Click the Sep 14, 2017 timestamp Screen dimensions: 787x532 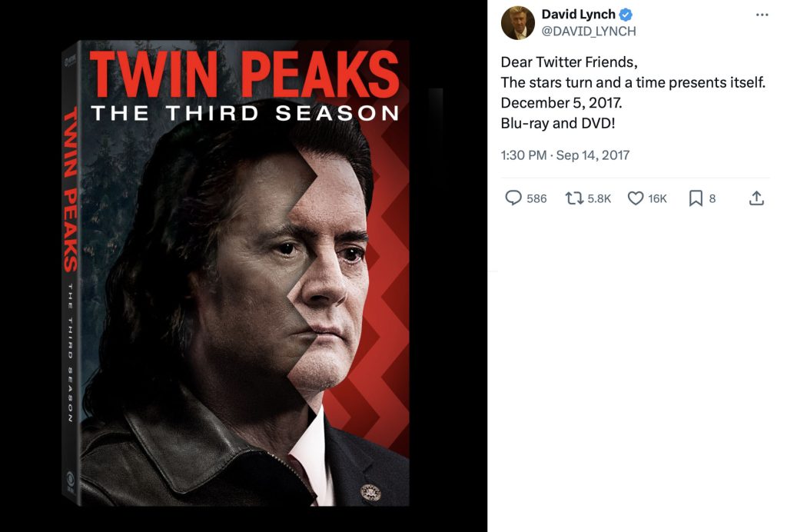(x=593, y=155)
